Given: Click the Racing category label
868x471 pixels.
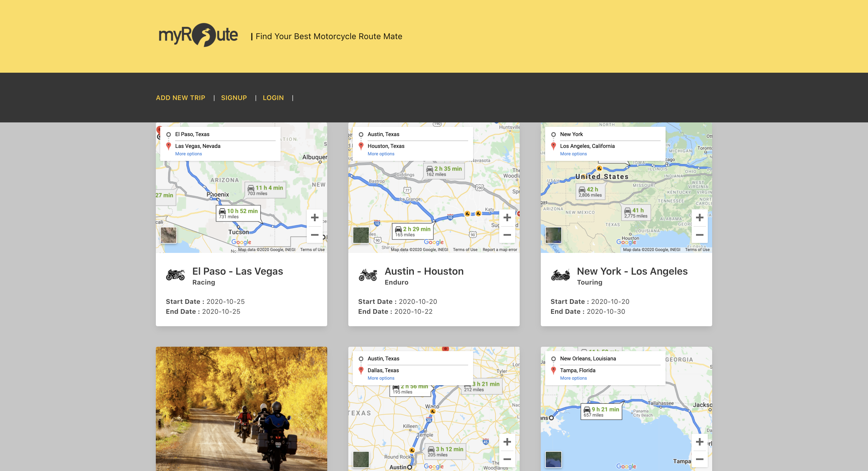Looking at the screenshot, I should 204,282.
